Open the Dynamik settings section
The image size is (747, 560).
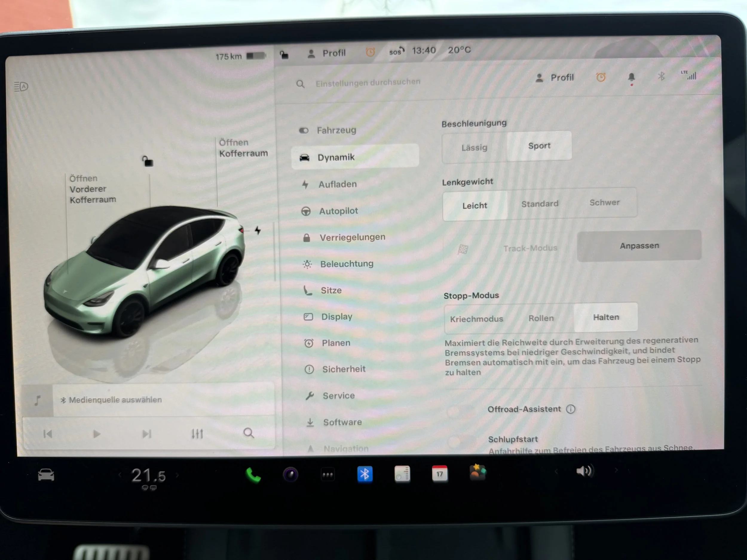pyautogui.click(x=355, y=157)
